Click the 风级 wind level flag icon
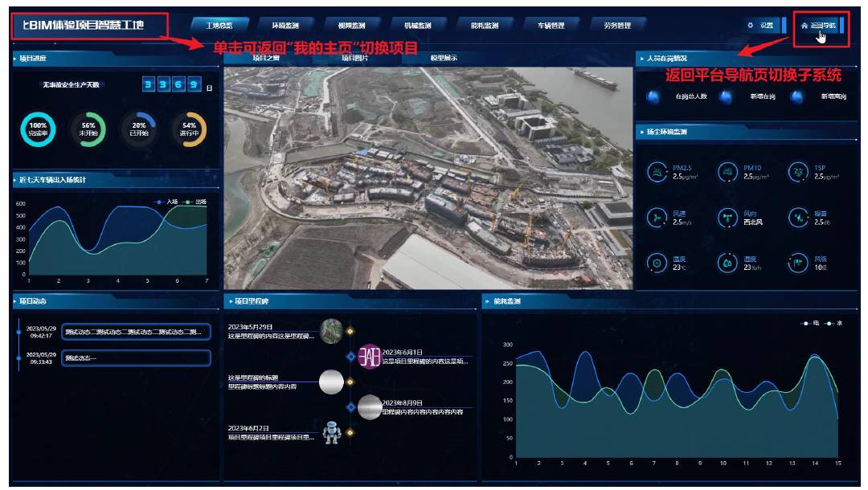 point(798,263)
